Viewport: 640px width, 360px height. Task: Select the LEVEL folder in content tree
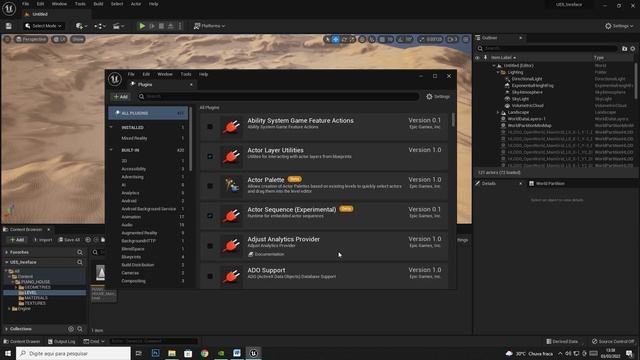[x=31, y=293]
